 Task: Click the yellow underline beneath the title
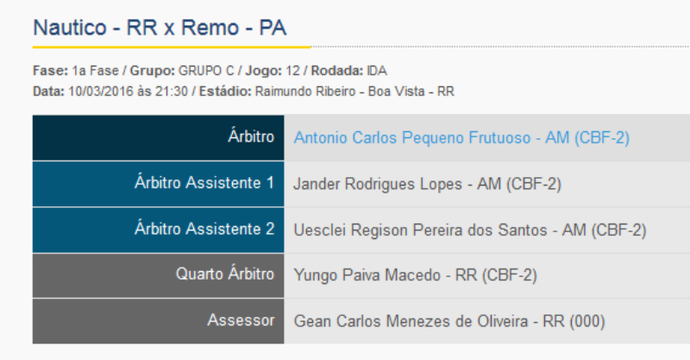[x=172, y=47]
